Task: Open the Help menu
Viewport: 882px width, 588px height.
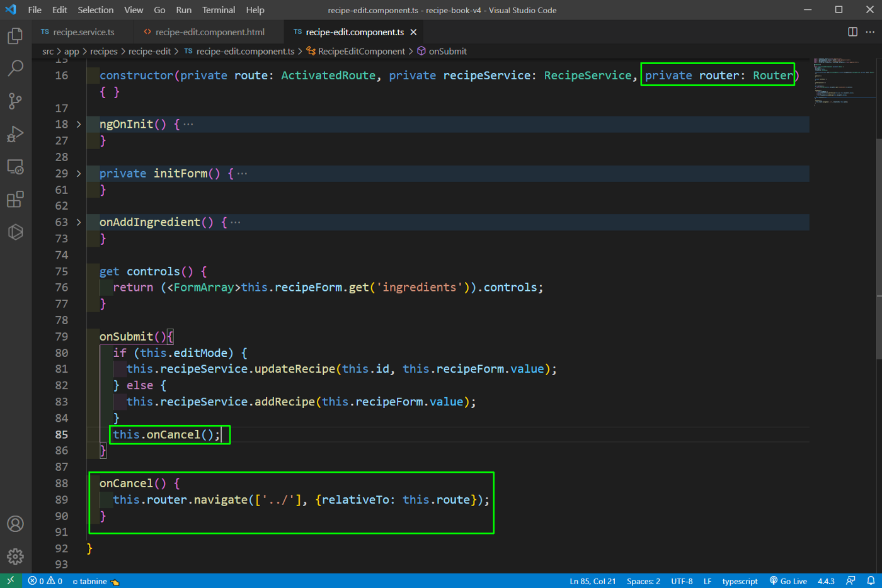Action: coord(255,10)
